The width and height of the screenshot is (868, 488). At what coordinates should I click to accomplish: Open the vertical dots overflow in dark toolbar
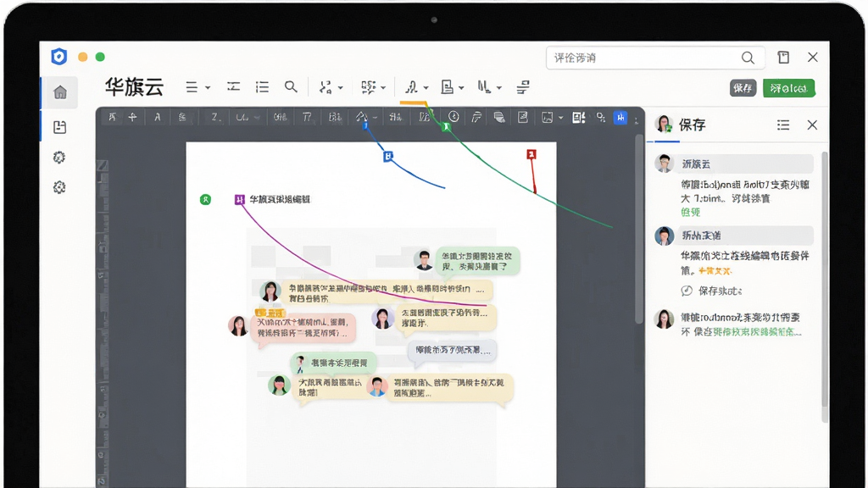click(636, 119)
